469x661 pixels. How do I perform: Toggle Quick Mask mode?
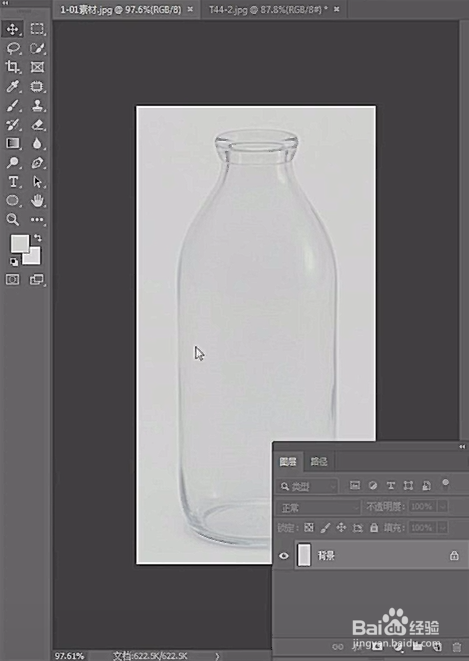[13, 279]
